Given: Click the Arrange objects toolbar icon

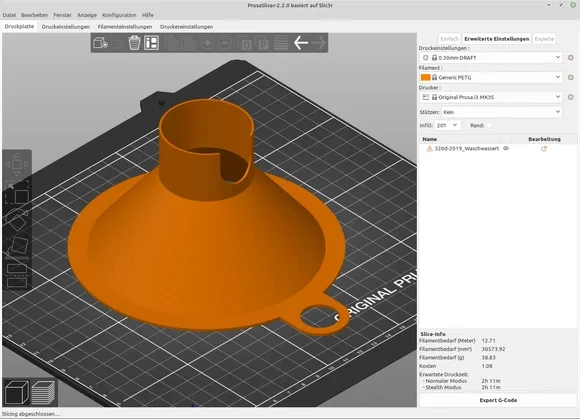Looking at the screenshot, I should (151, 43).
